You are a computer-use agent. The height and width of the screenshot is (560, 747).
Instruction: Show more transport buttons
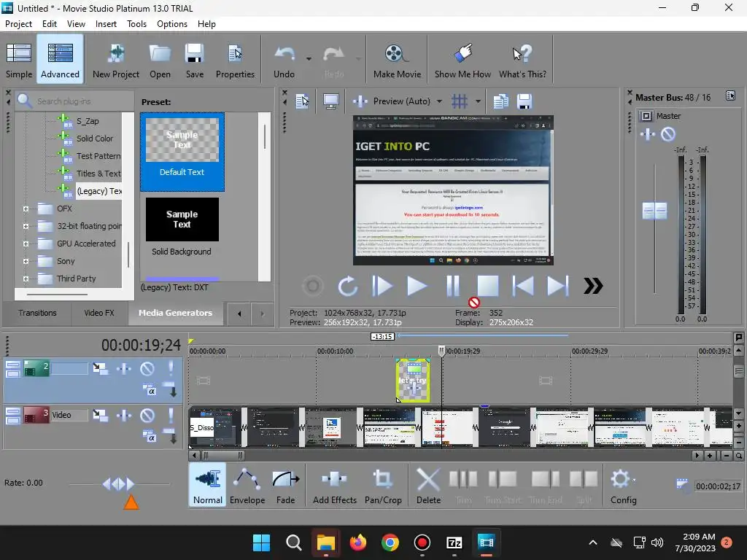click(x=593, y=286)
